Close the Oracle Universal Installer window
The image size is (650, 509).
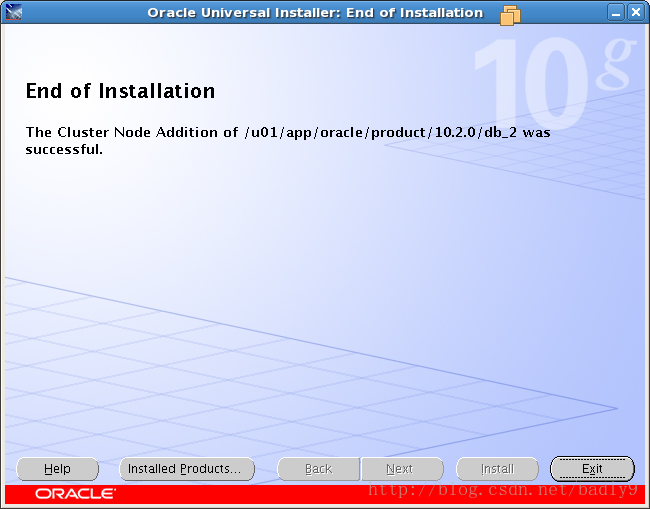(635, 12)
